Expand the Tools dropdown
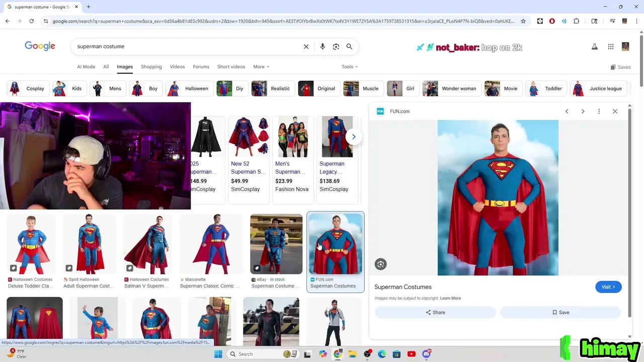644x362 pixels. (x=350, y=67)
